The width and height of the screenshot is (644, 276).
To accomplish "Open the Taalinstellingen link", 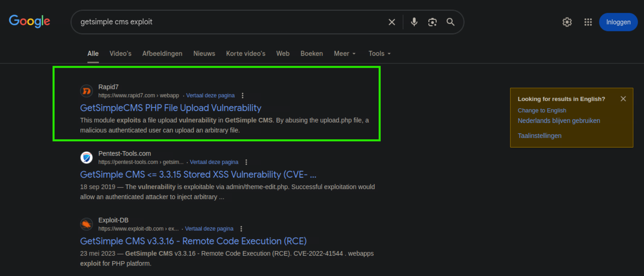I will coord(540,136).
